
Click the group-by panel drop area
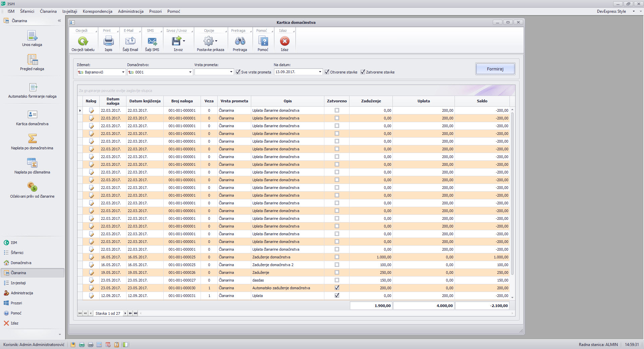296,91
